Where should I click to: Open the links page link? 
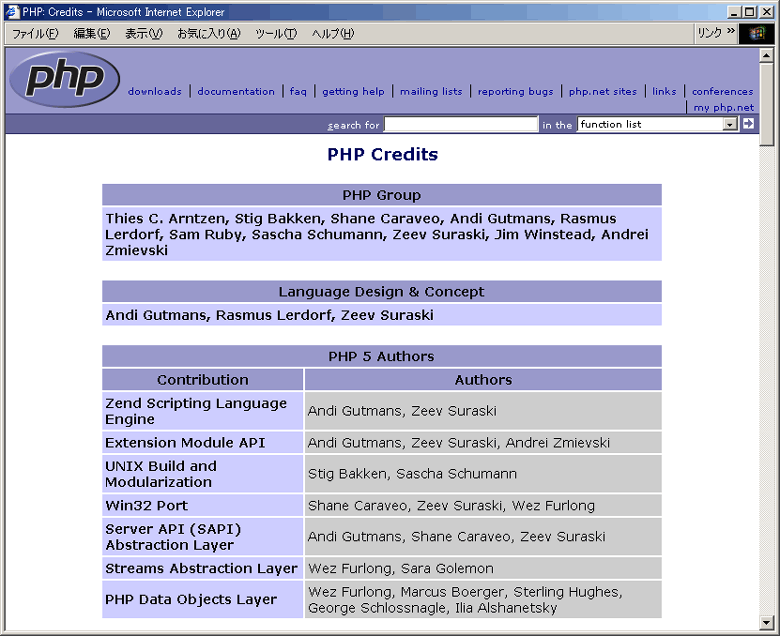click(664, 91)
